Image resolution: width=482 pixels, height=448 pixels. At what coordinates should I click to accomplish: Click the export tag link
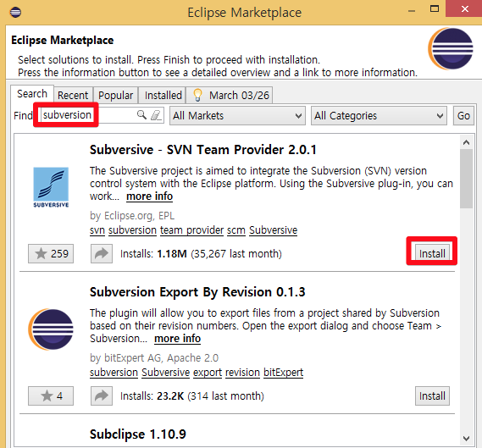[x=208, y=373]
